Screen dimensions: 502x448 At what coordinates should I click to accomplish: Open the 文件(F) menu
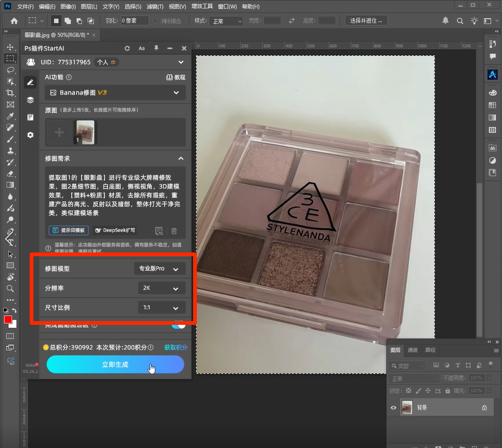pyautogui.click(x=25, y=6)
